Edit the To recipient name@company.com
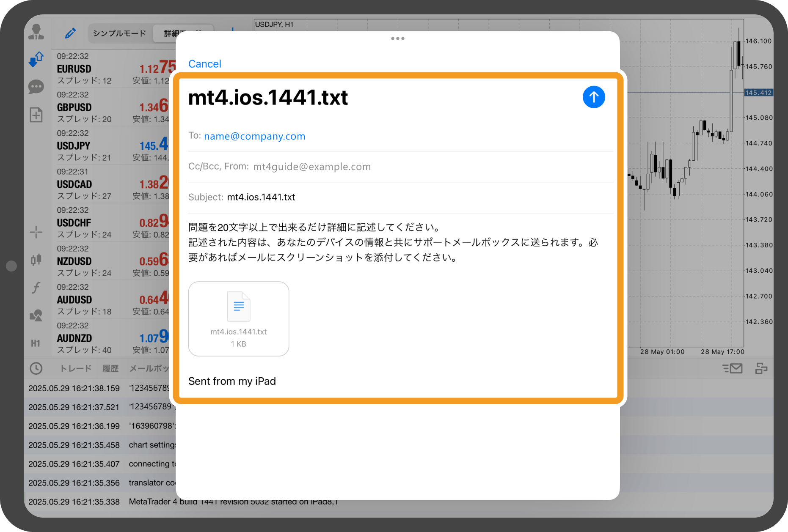Image resolution: width=788 pixels, height=532 pixels. click(254, 136)
